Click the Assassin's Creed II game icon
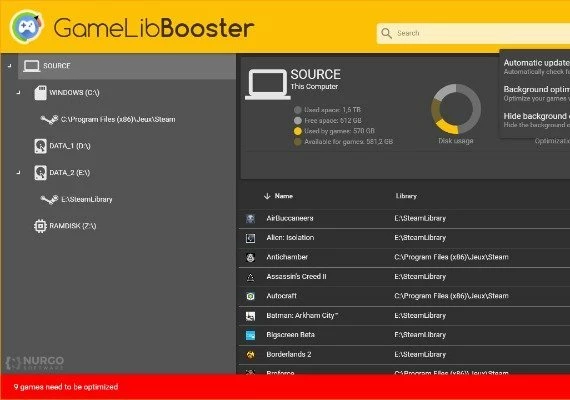Viewport: 570px width, 400px height. pyautogui.click(x=250, y=277)
